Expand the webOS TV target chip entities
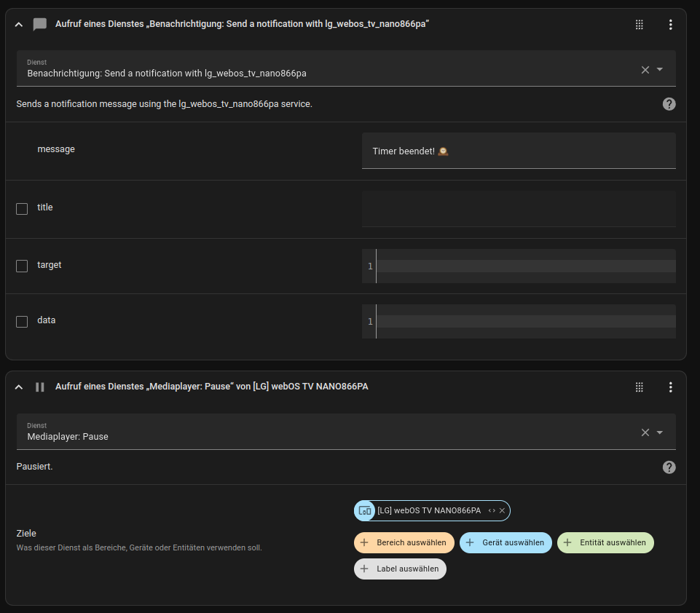The width and height of the screenshot is (700, 613). [x=492, y=511]
